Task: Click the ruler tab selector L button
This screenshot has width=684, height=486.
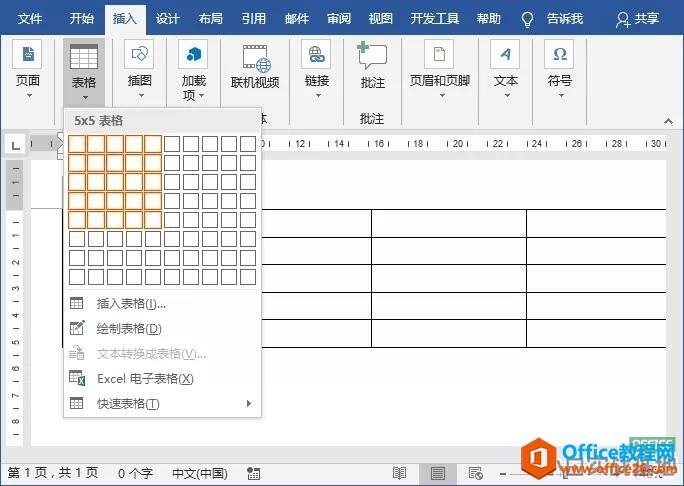Action: point(15,145)
